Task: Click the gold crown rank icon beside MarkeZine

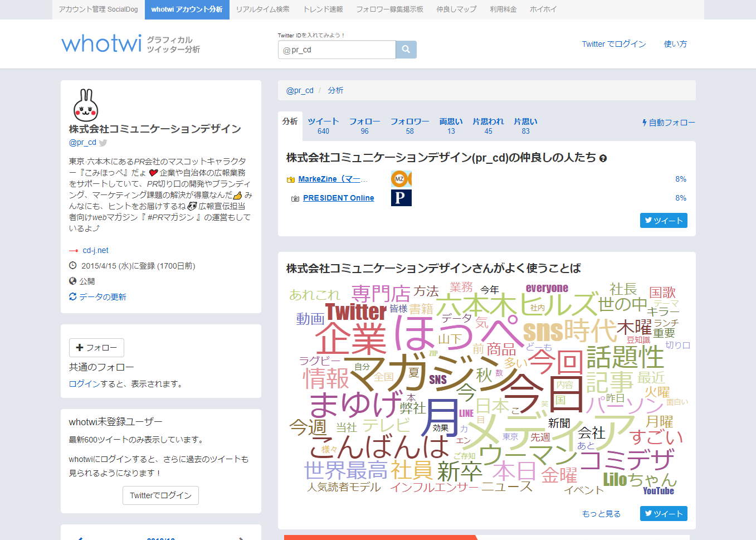Action: point(290,179)
